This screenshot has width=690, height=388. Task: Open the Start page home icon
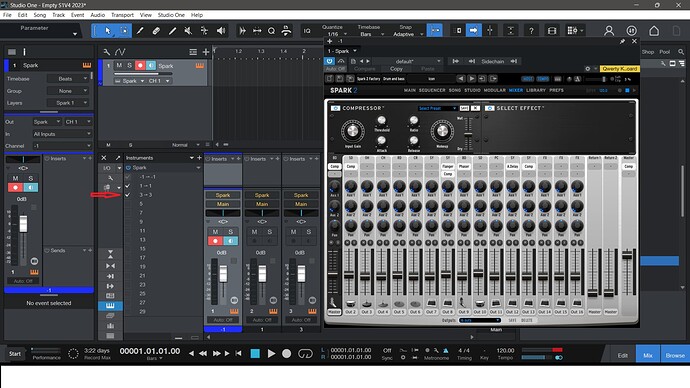click(x=654, y=31)
